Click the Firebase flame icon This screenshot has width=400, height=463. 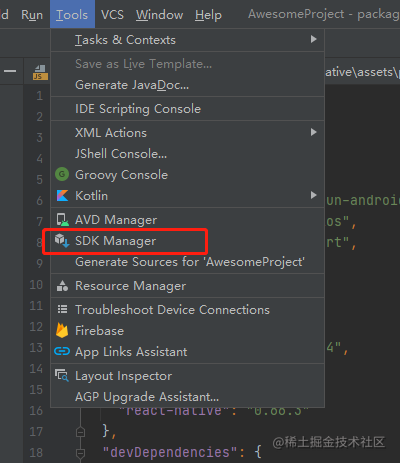(x=62, y=330)
